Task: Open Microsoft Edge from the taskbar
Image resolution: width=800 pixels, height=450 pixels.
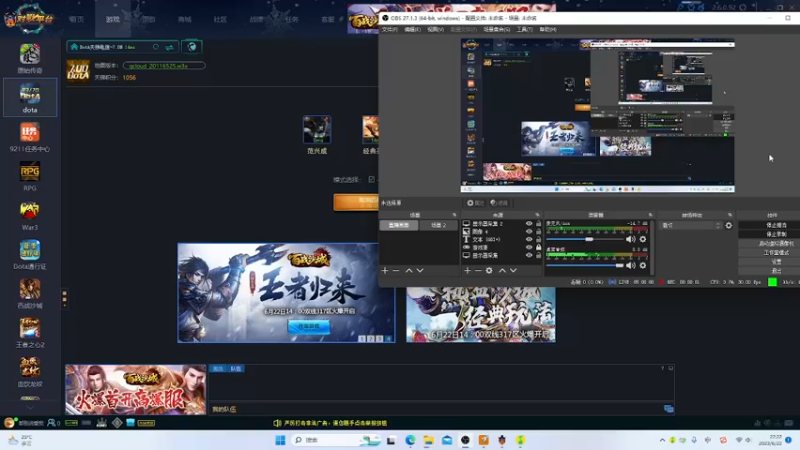Action: (410, 440)
